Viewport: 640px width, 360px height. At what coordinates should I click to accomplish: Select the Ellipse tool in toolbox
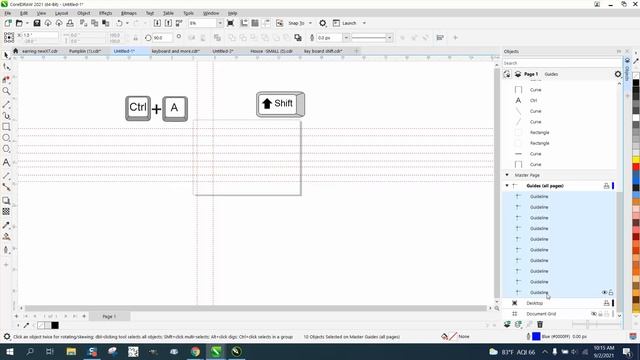[6, 138]
